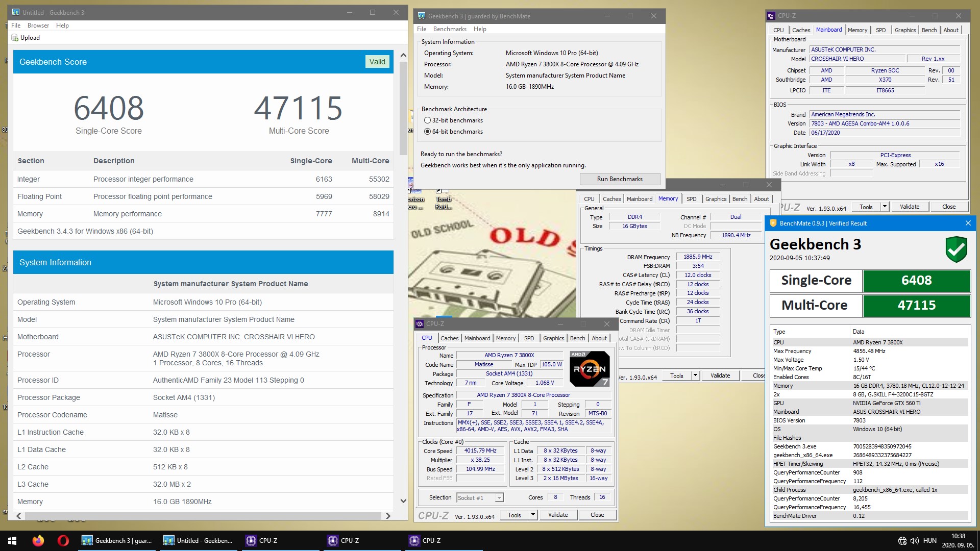Launch Opera browser from the taskbar
The height and width of the screenshot is (551, 980).
click(63, 541)
